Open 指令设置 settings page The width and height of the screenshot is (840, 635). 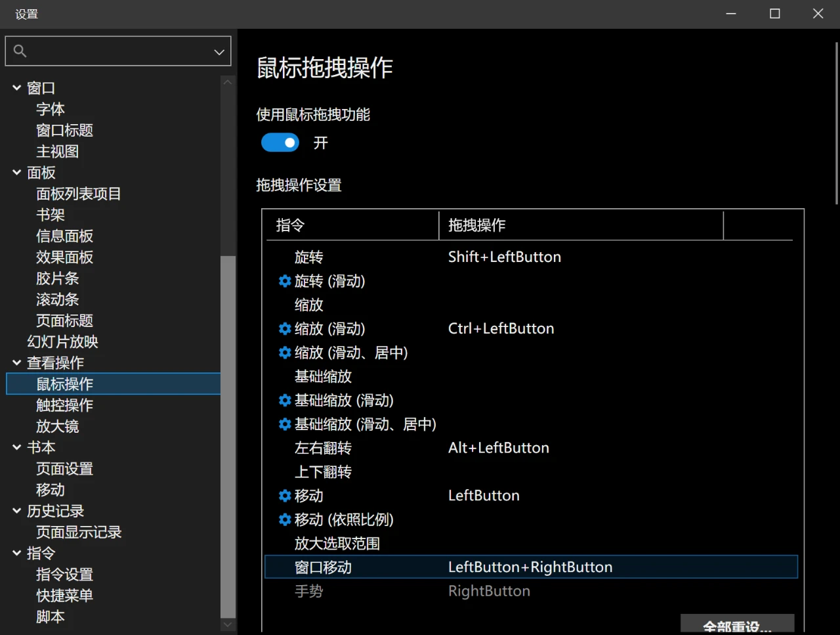(64, 575)
